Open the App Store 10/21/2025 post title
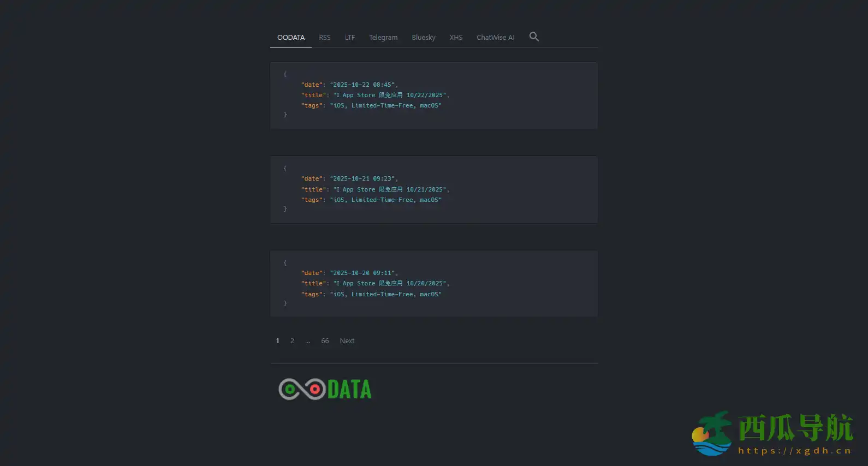 point(390,189)
